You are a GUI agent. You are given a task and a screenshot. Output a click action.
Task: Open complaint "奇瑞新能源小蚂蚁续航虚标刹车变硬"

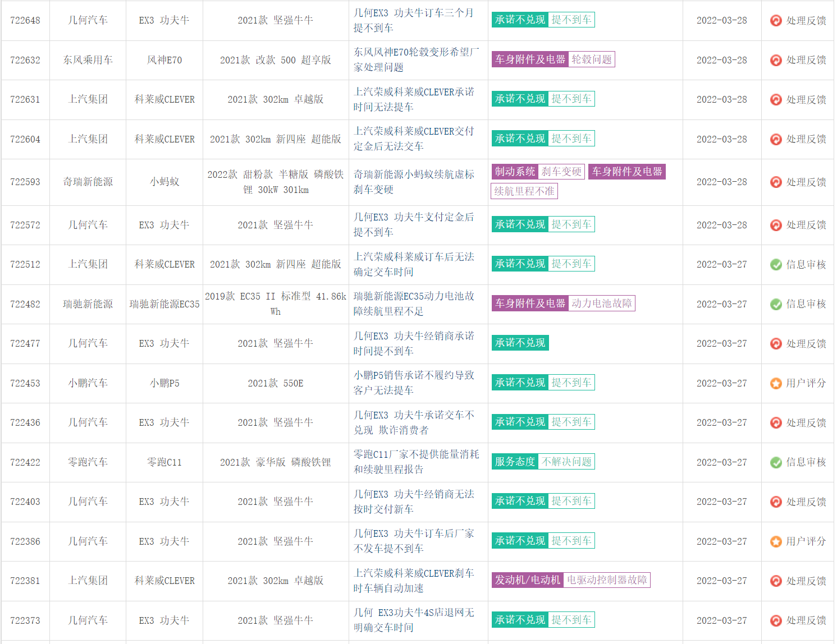(414, 182)
